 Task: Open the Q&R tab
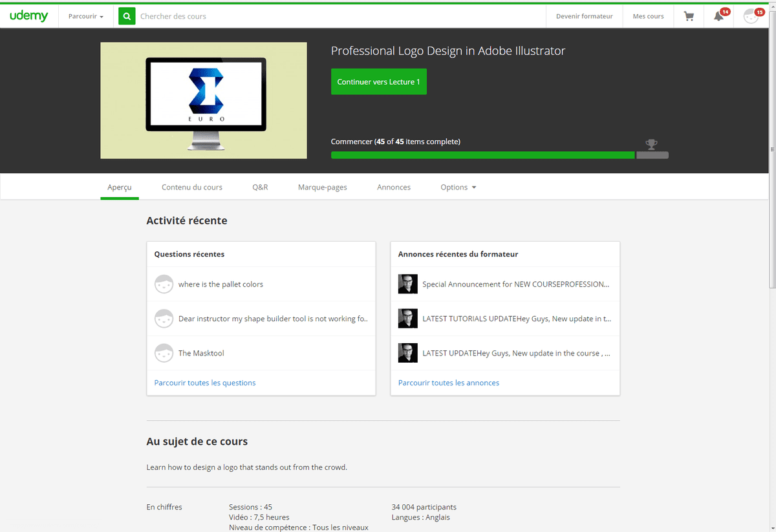260,187
